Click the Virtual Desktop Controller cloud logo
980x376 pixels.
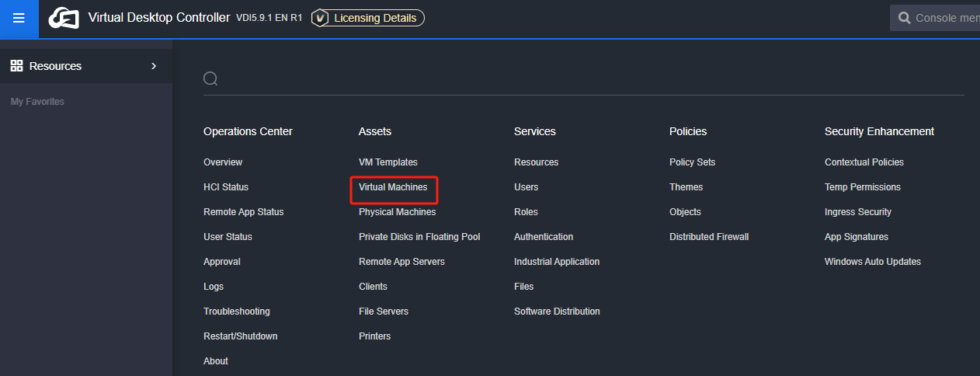point(64,18)
